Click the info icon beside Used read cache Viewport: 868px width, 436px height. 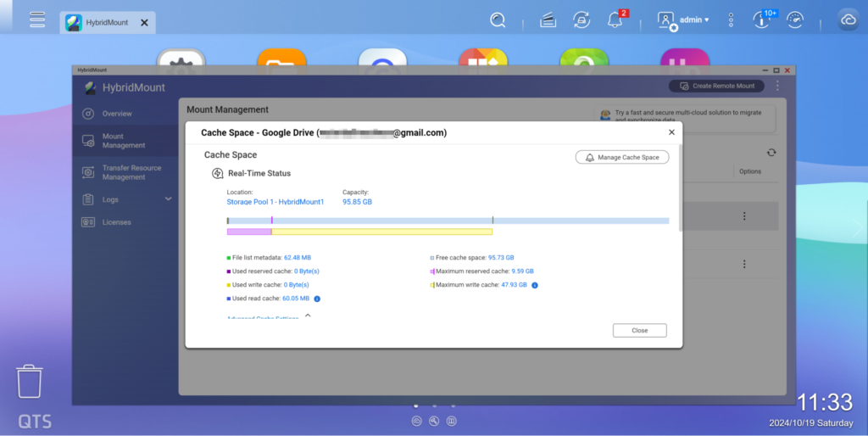click(317, 299)
